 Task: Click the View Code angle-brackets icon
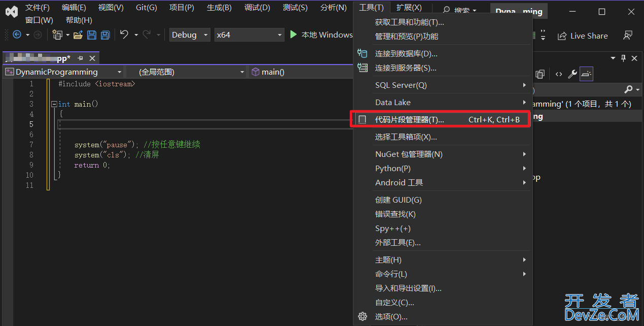(558, 74)
